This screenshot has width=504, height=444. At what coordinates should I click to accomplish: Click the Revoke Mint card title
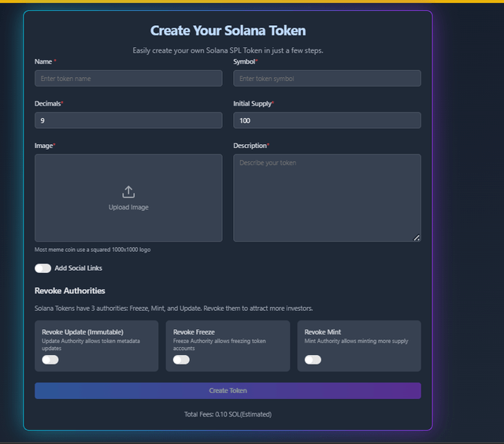pos(323,332)
